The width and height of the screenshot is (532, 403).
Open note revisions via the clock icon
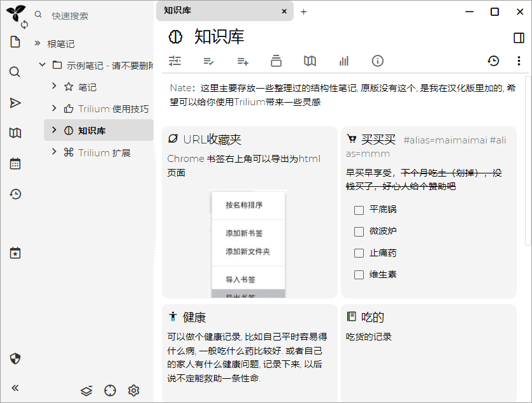[x=493, y=61]
